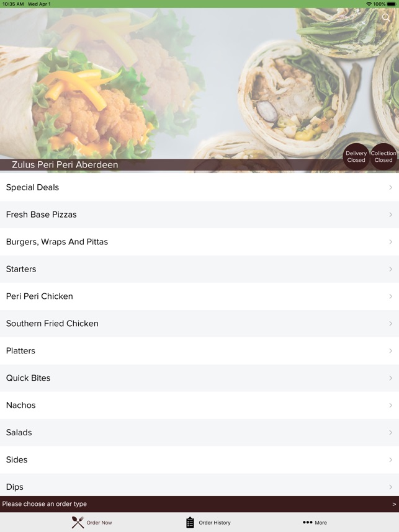399x532 pixels.
Task: Expand the Special Deals chevron
Action: click(390, 187)
